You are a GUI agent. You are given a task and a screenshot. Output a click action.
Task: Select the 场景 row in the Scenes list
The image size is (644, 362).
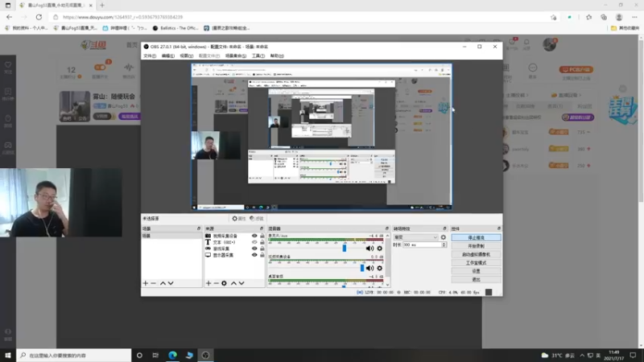(171, 236)
